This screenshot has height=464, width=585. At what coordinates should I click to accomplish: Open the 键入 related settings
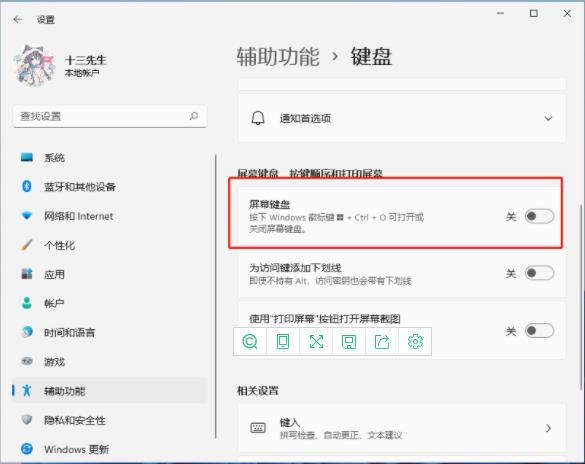(402, 428)
